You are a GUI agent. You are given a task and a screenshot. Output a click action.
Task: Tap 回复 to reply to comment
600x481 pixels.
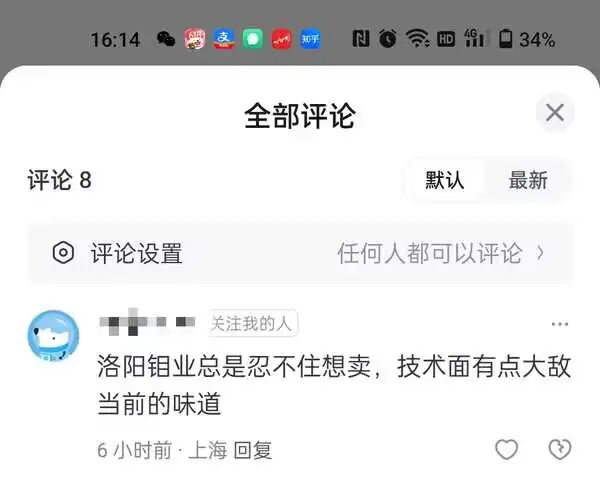coord(253,450)
